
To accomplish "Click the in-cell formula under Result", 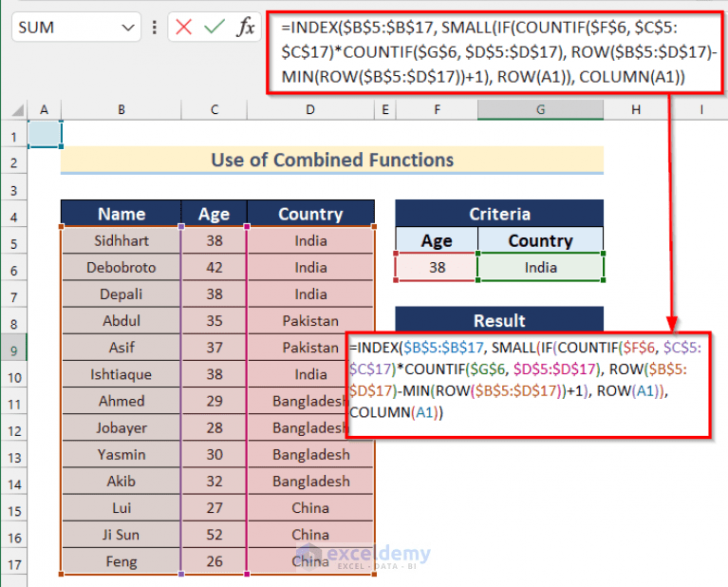I will point(529,385).
